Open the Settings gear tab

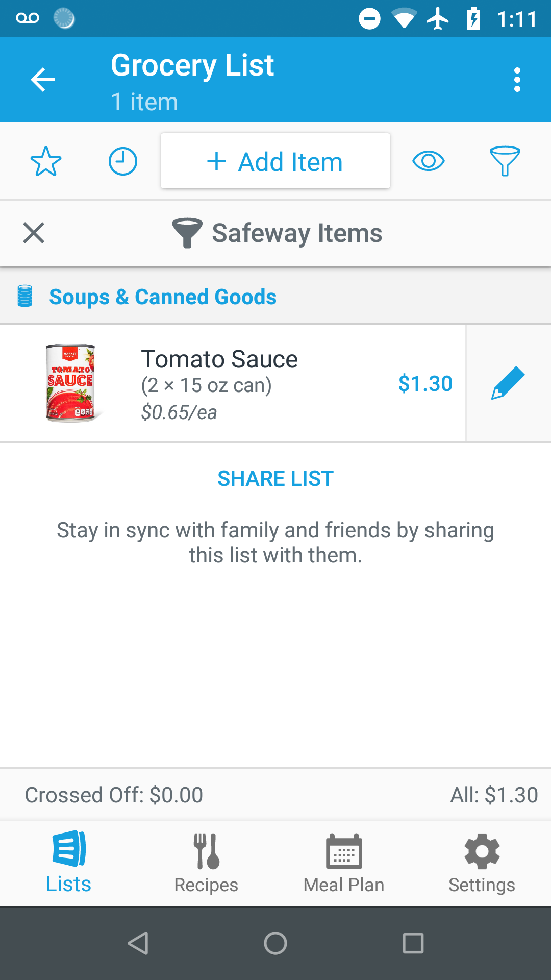482,863
